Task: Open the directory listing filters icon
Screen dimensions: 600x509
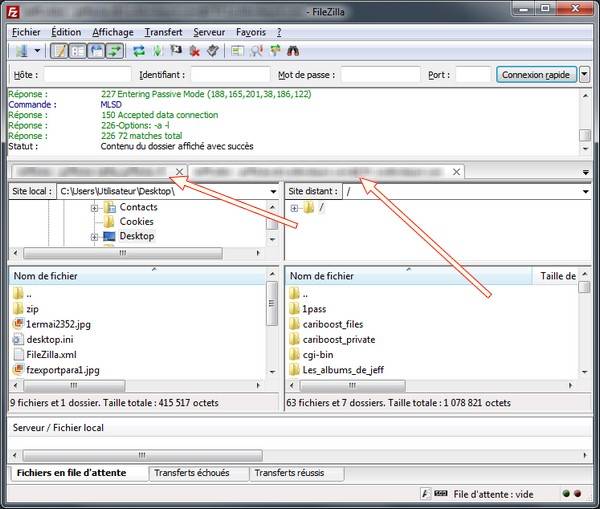Action: tap(237, 51)
